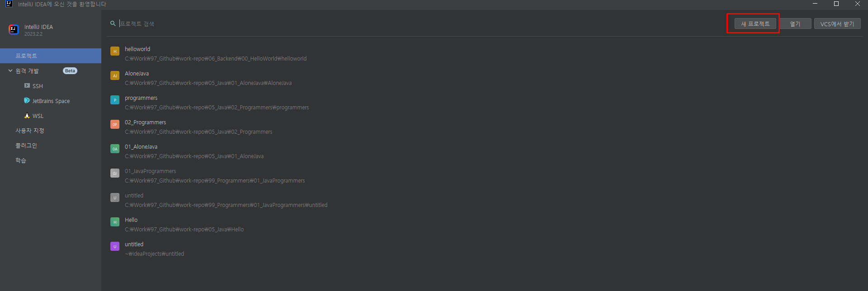Click the IntelliJ IDEA logo in the sidebar
Image resolution: width=868 pixels, height=291 pixels.
(x=14, y=30)
